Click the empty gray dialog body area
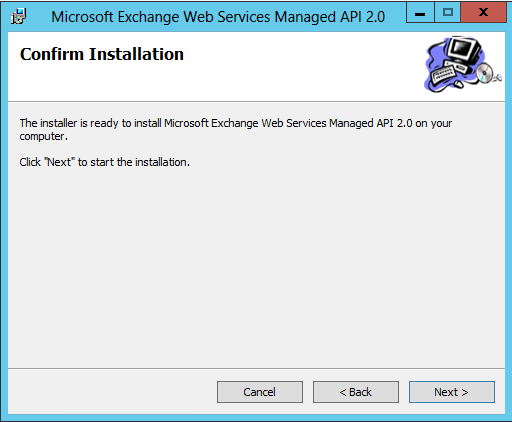This screenshot has width=512, height=422. click(256, 267)
